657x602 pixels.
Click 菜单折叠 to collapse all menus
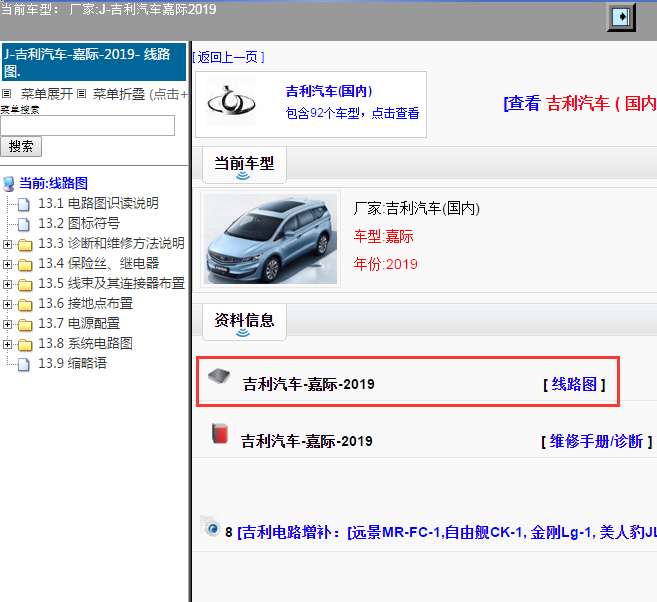[x=119, y=94]
